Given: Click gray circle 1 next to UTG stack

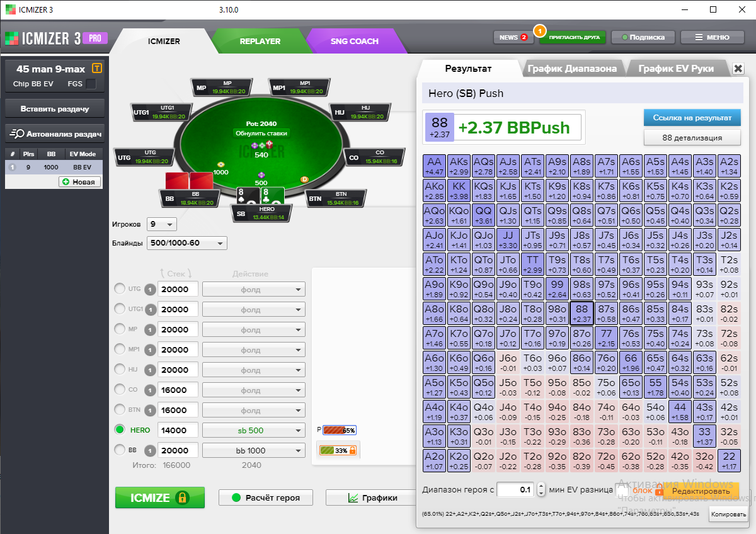Looking at the screenshot, I should pos(150,289).
